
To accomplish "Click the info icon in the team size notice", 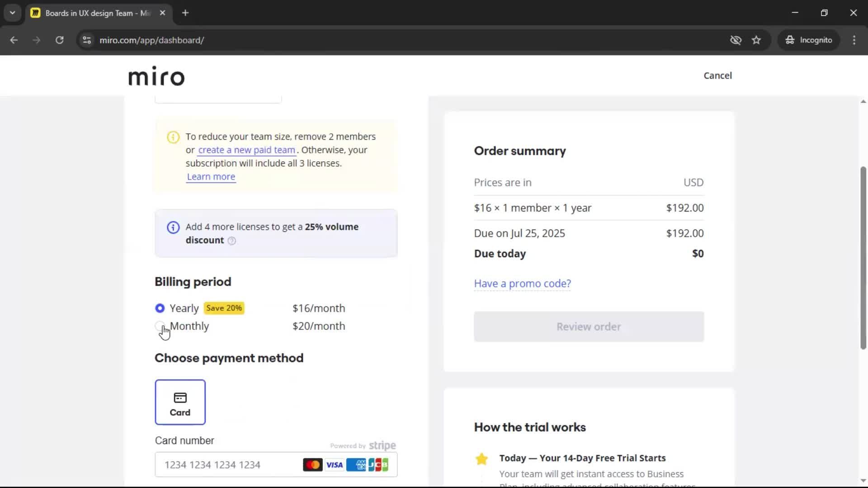I will [173, 137].
